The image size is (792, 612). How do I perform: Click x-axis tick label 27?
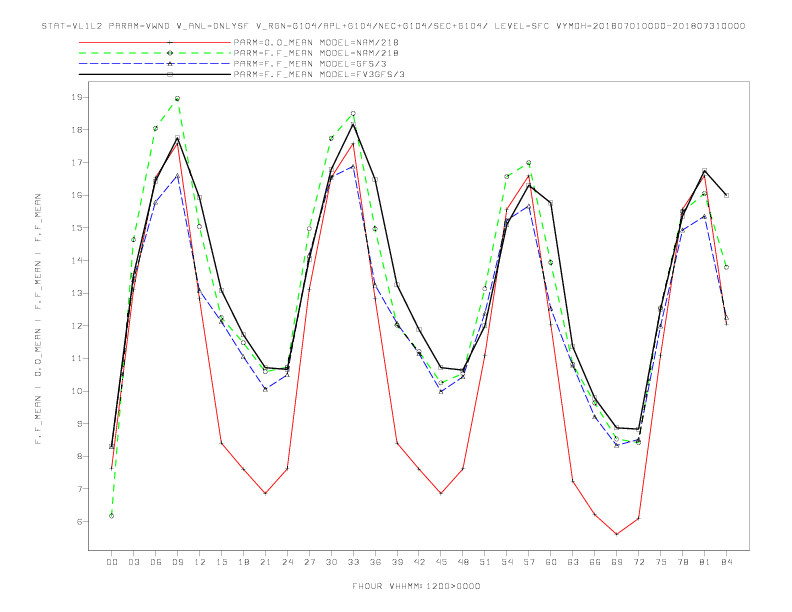click(x=309, y=562)
